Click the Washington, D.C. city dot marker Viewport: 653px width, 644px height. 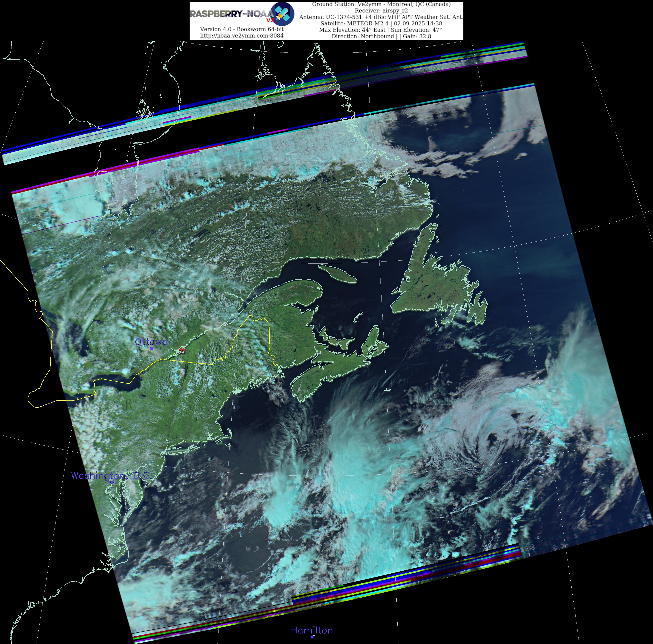(x=112, y=482)
